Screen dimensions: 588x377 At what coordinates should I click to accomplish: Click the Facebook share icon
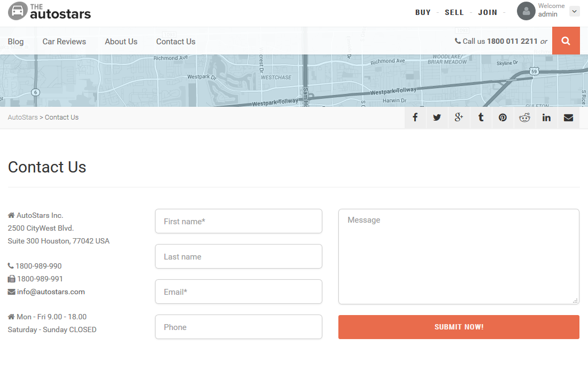415,117
